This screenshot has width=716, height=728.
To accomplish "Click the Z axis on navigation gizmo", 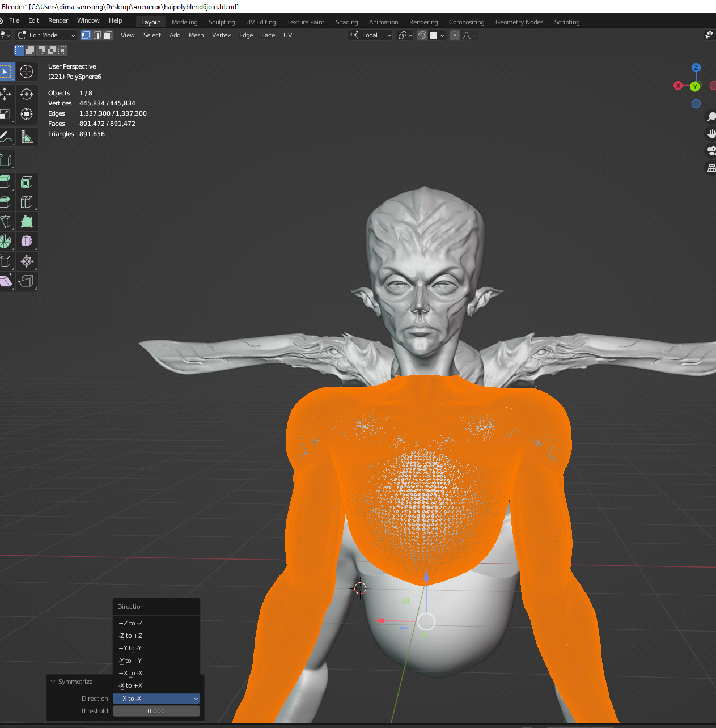I will [696, 67].
